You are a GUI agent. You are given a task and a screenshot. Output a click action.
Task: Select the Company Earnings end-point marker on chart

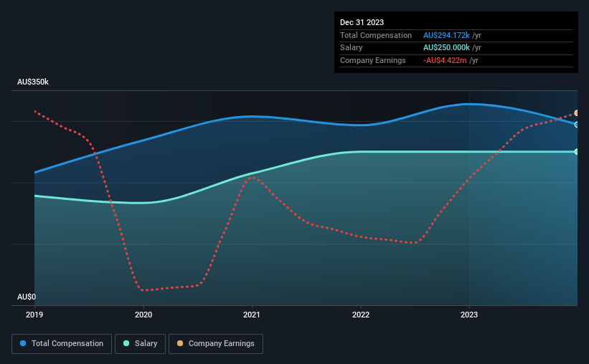[577, 113]
